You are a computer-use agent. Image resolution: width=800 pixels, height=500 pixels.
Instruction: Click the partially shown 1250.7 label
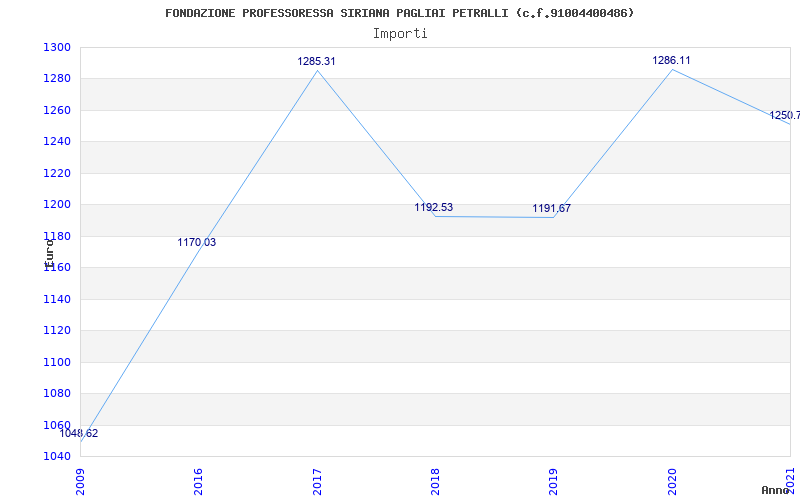[x=785, y=116]
